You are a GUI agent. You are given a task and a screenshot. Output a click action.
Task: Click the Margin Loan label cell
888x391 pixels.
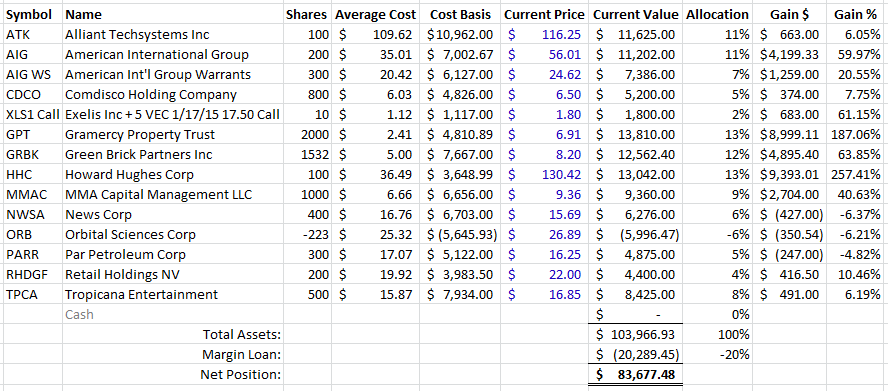click(x=173, y=355)
